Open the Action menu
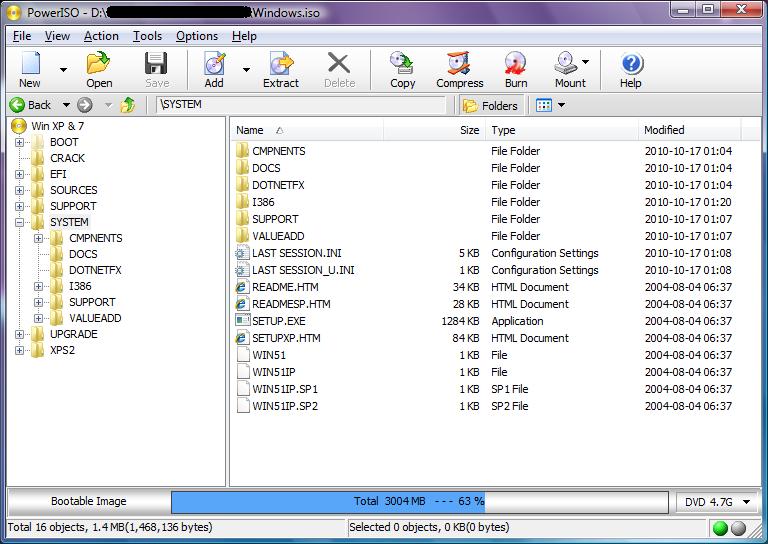This screenshot has height=544, width=768. 101,36
